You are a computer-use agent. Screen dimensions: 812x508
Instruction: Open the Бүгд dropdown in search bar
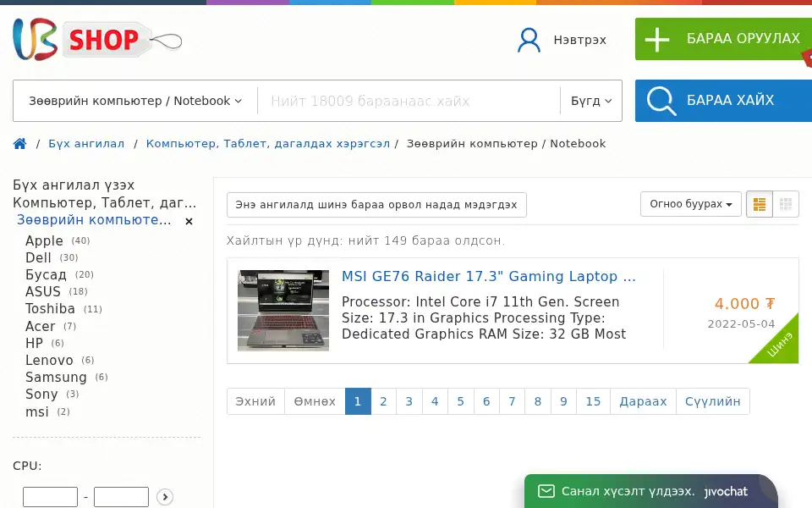(591, 101)
